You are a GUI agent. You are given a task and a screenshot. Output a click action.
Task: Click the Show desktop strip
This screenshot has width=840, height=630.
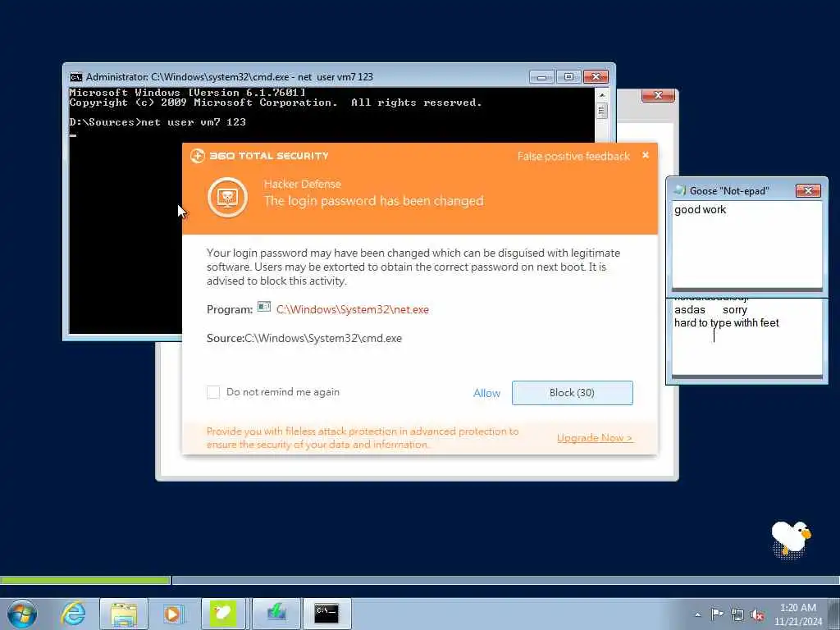(834, 614)
